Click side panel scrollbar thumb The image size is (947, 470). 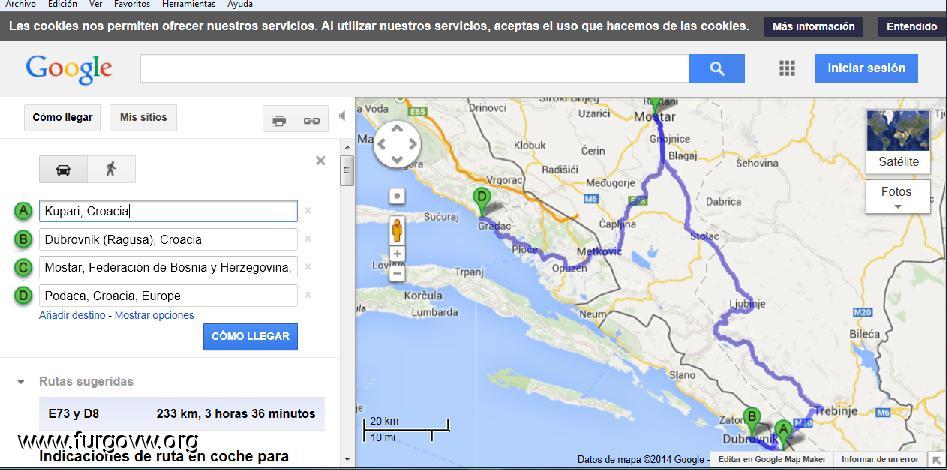(347, 170)
